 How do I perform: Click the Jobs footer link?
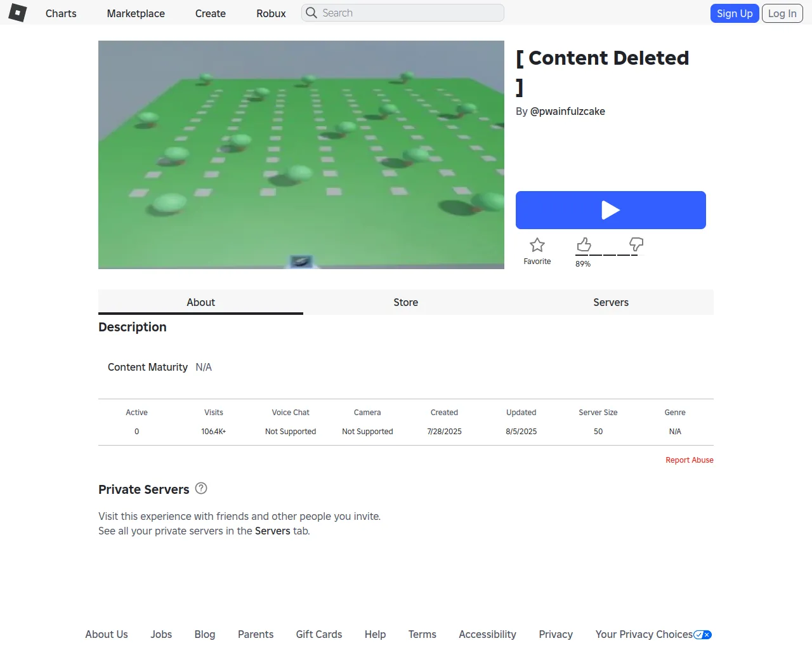[161, 634]
